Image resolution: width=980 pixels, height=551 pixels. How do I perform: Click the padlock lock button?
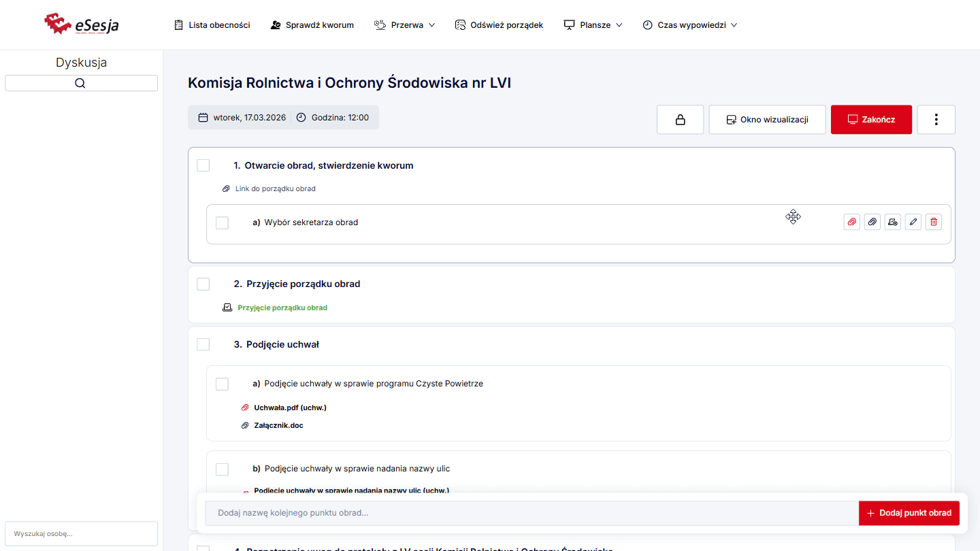tap(680, 120)
